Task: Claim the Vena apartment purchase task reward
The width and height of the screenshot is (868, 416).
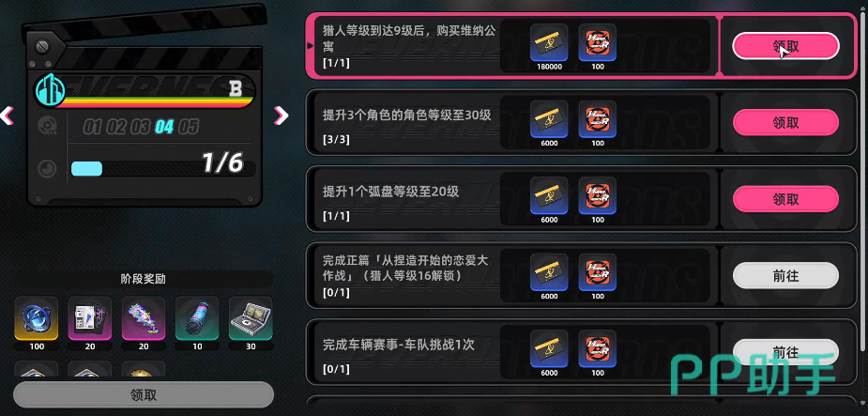Action: [785, 46]
